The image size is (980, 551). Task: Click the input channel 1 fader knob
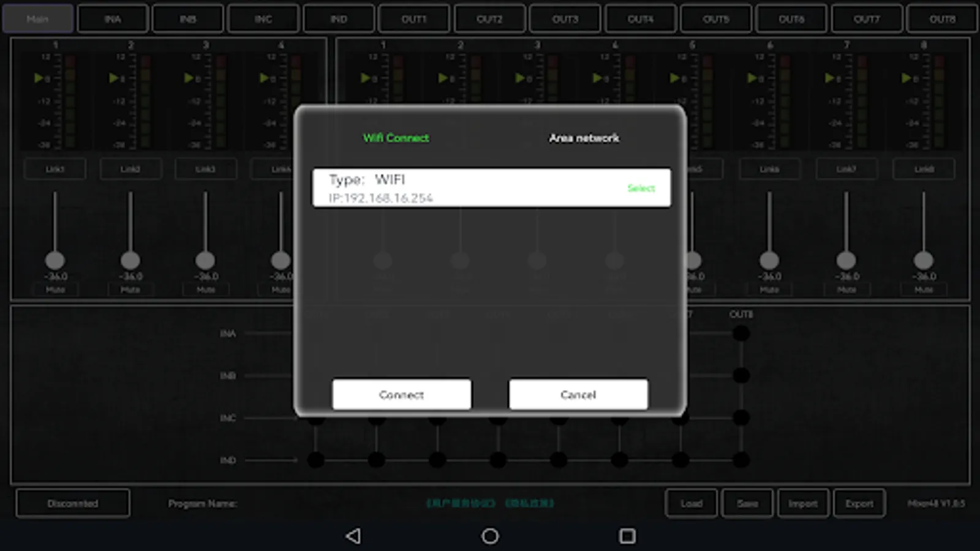tap(55, 261)
